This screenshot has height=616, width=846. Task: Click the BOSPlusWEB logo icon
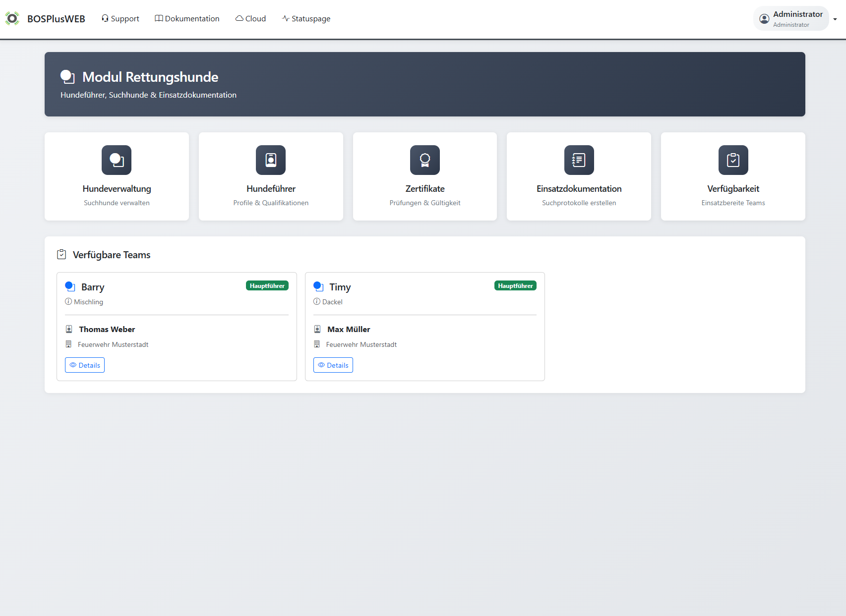[x=12, y=19]
